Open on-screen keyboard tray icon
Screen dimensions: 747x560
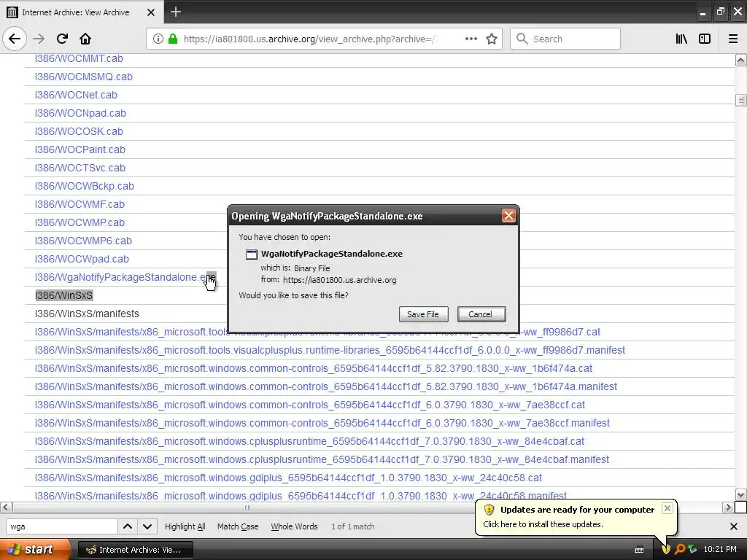[639, 550]
